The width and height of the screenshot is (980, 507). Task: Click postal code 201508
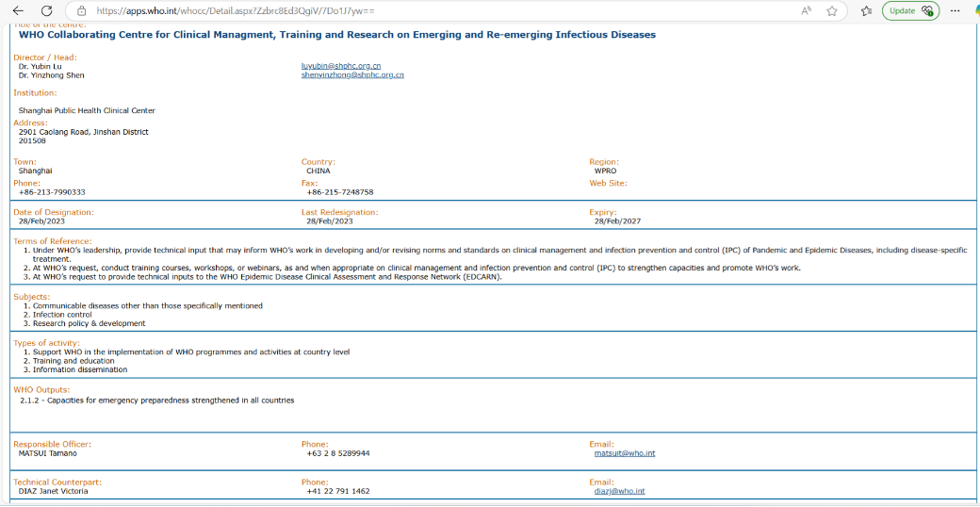point(32,140)
